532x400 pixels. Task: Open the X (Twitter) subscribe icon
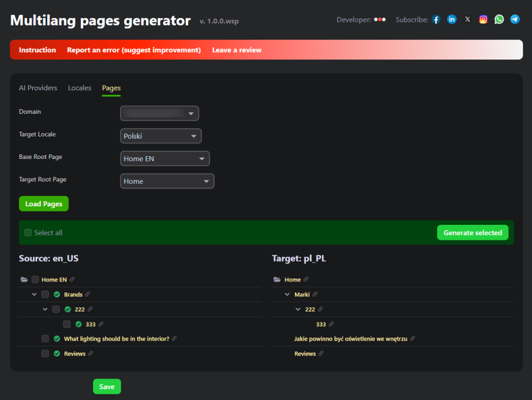click(468, 19)
